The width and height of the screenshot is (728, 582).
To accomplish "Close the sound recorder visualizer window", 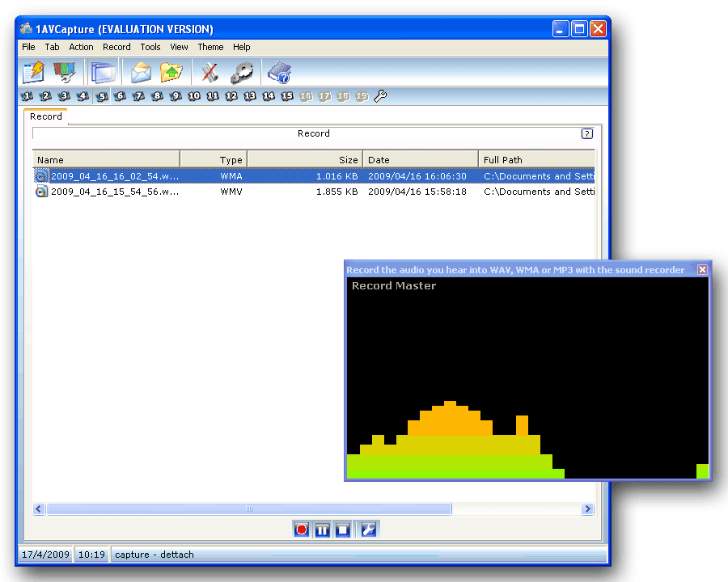I will (x=702, y=269).
